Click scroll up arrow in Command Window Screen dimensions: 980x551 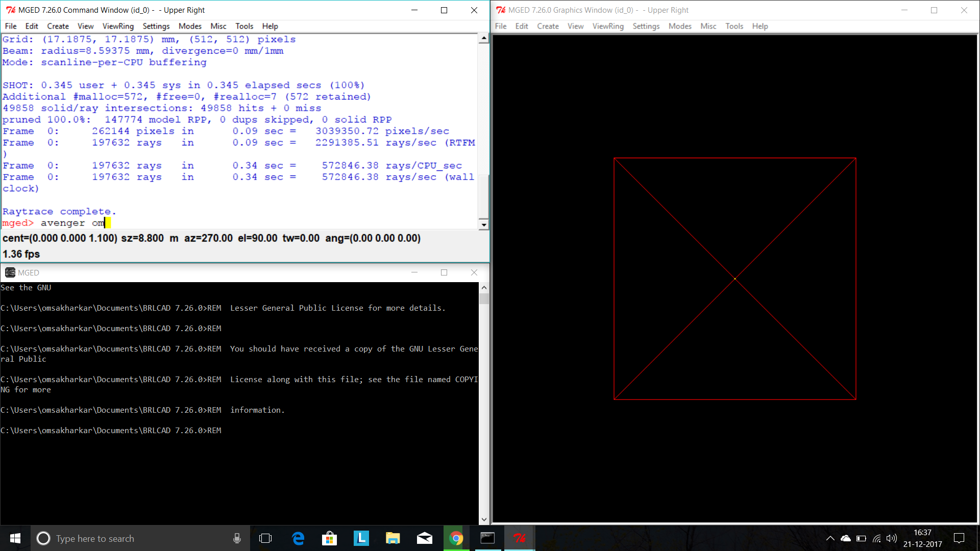tap(483, 39)
